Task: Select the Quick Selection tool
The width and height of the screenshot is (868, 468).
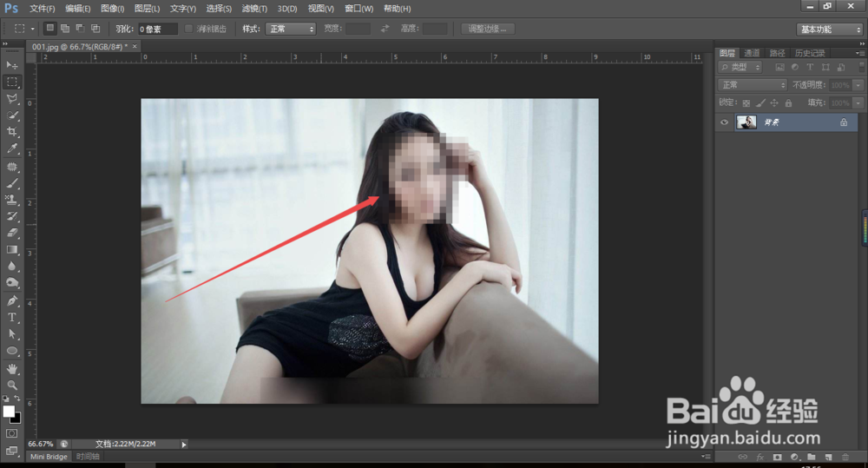Action: (x=11, y=115)
